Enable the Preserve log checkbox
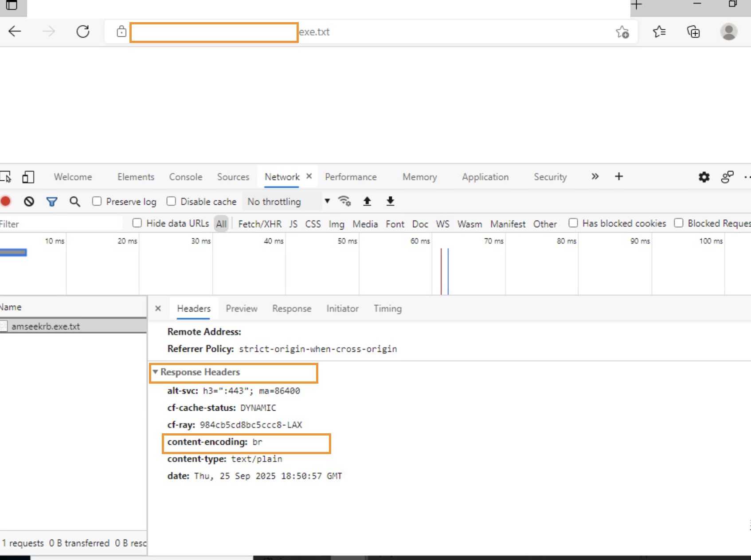 coord(97,201)
